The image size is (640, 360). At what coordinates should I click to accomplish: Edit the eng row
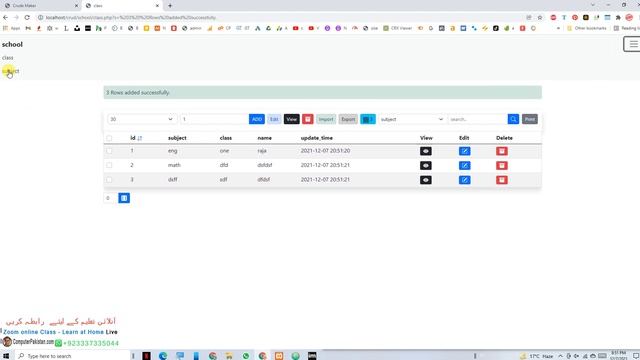pyautogui.click(x=464, y=151)
